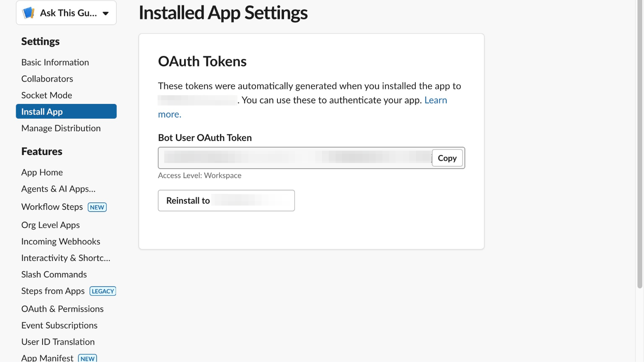The height and width of the screenshot is (362, 644).
Task: Expand the app selector dropdown arrow
Action: (x=106, y=13)
